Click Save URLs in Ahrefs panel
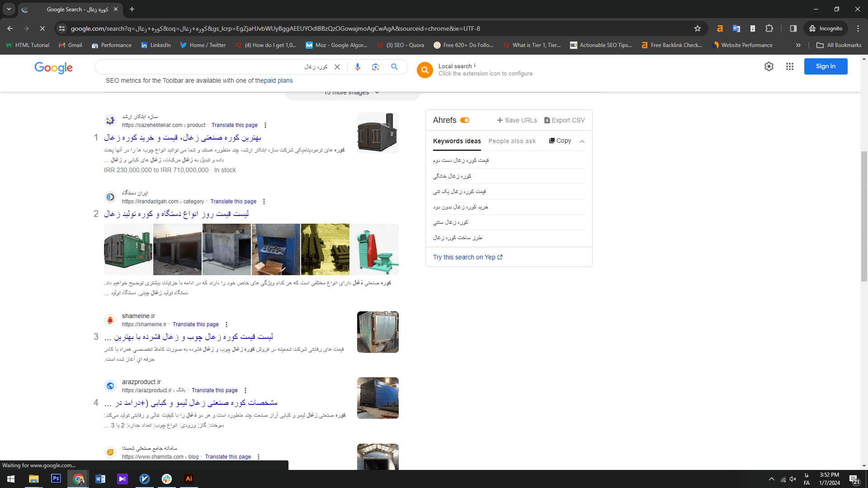 pyautogui.click(x=517, y=120)
